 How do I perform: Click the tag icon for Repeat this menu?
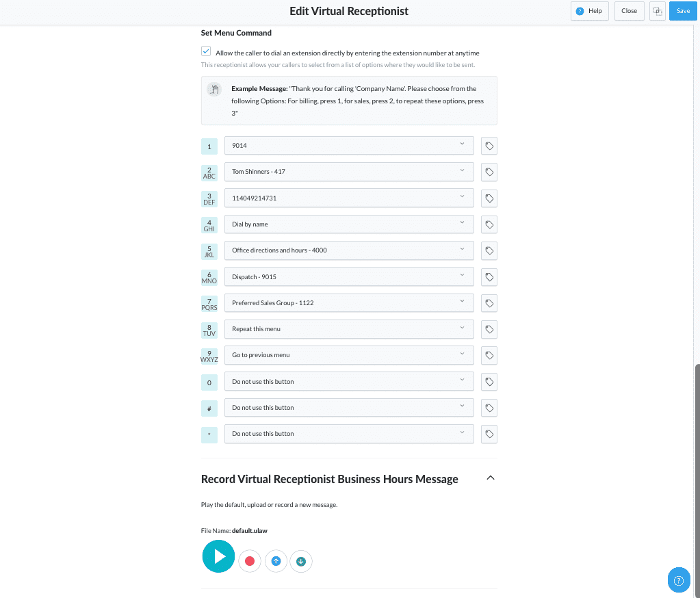point(489,329)
